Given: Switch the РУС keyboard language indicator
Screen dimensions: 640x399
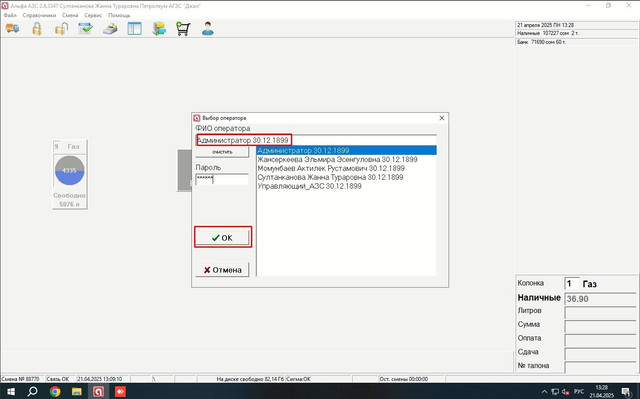Looking at the screenshot, I should tap(579, 392).
